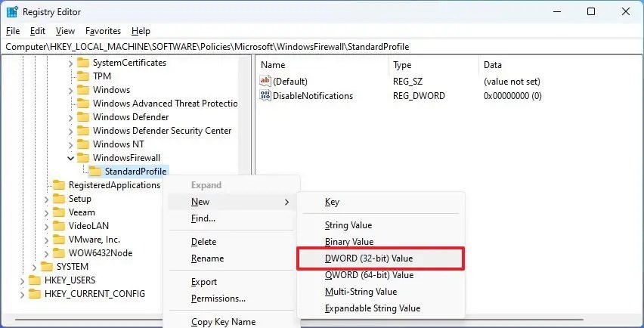This screenshot has height=328, width=644.
Task: Maximize the Registry Editor window
Action: click(590, 11)
